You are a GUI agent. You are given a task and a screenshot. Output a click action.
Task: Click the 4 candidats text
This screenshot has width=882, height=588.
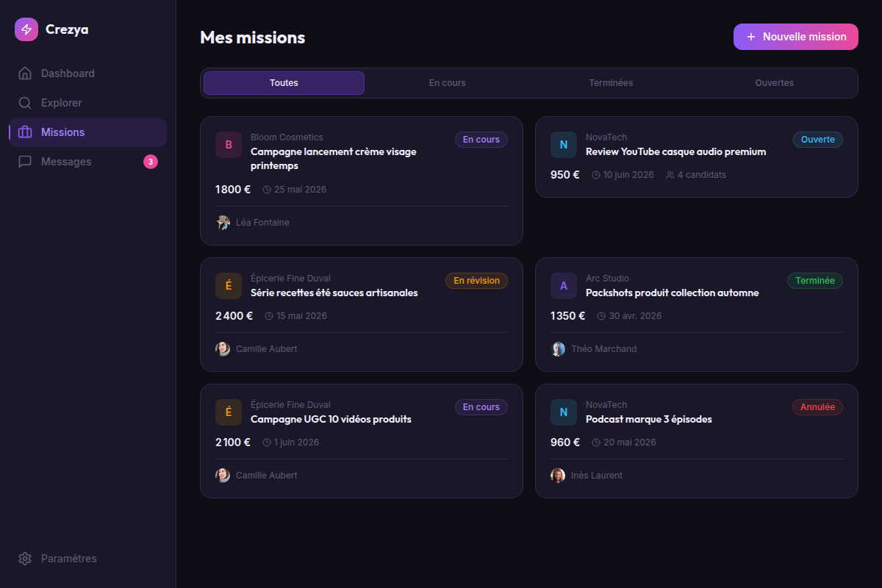coord(702,175)
